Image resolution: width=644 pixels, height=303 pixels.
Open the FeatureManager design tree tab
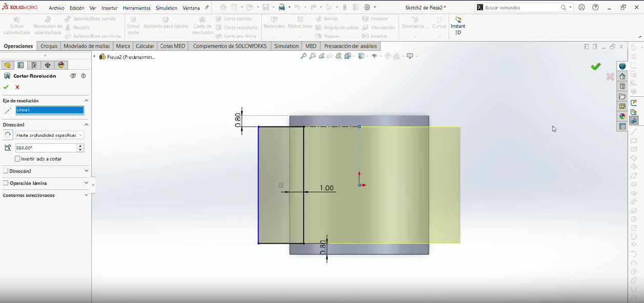click(7, 65)
